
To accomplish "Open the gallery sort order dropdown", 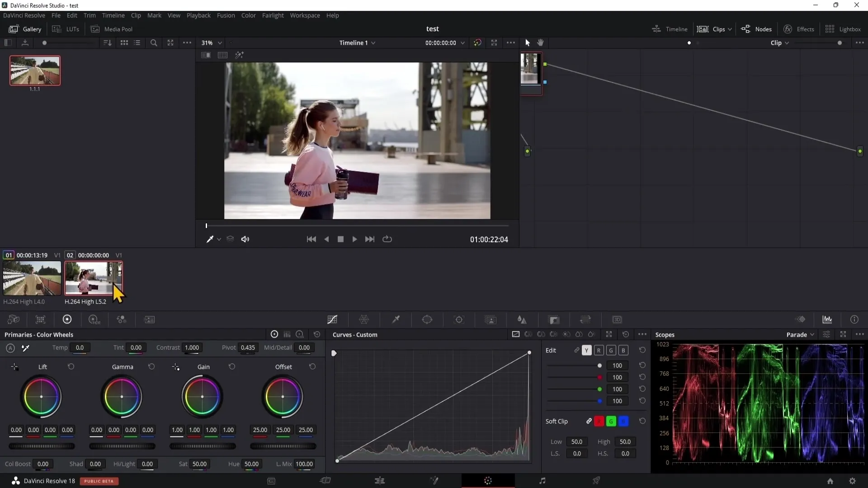I will pos(108,42).
